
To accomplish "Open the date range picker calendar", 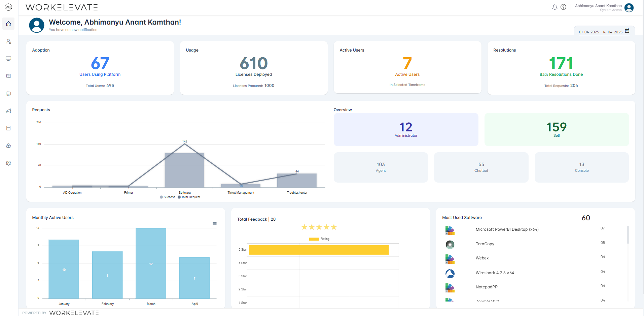I will pos(627,31).
